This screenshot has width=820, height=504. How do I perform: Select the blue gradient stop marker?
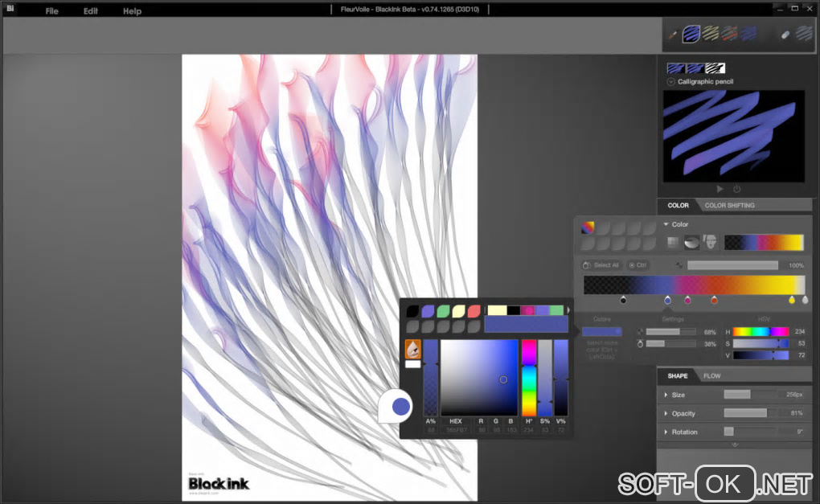tap(667, 300)
